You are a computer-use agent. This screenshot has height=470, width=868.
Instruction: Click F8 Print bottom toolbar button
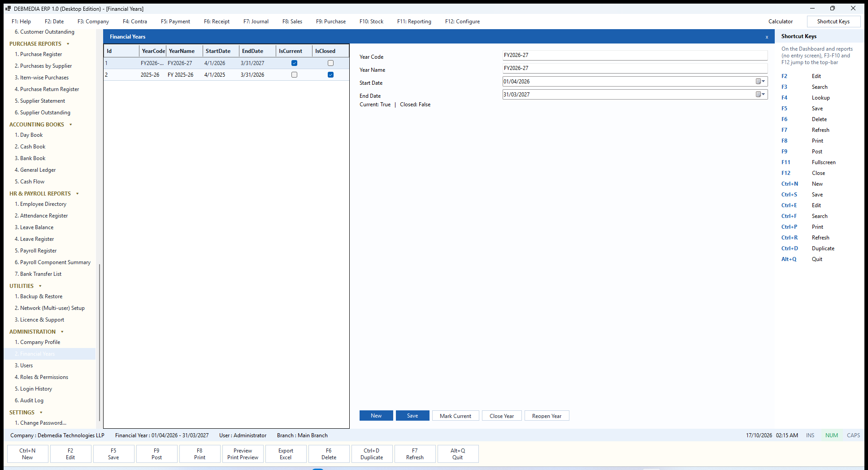(x=200, y=454)
